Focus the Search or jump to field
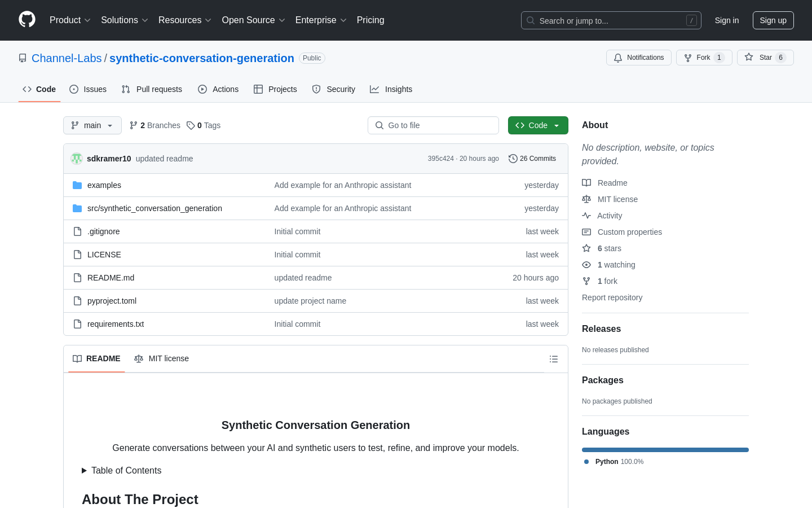This screenshot has height=508, width=812. (611, 20)
